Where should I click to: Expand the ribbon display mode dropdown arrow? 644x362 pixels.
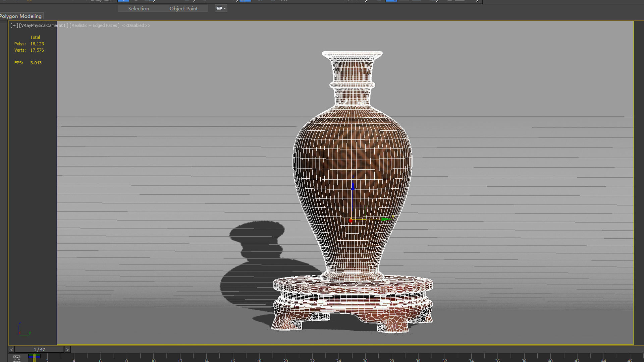pyautogui.click(x=225, y=8)
